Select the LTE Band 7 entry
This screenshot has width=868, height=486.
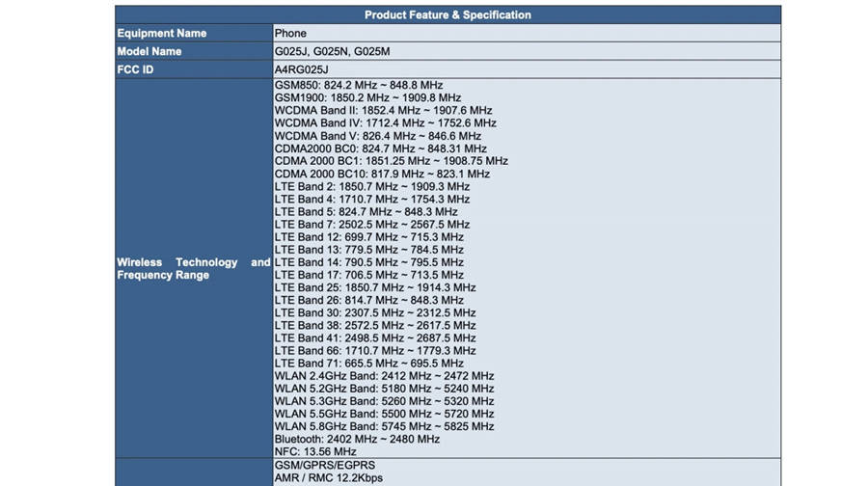[372, 225]
